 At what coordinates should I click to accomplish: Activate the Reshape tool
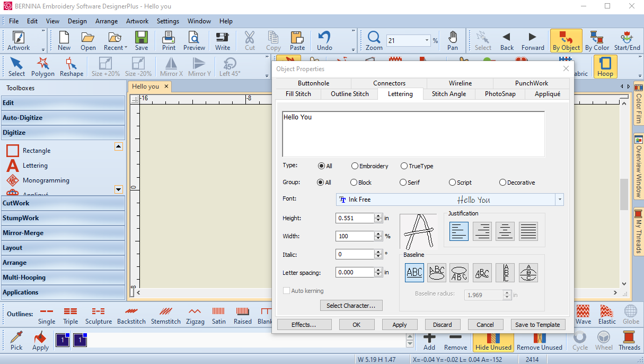72,67
